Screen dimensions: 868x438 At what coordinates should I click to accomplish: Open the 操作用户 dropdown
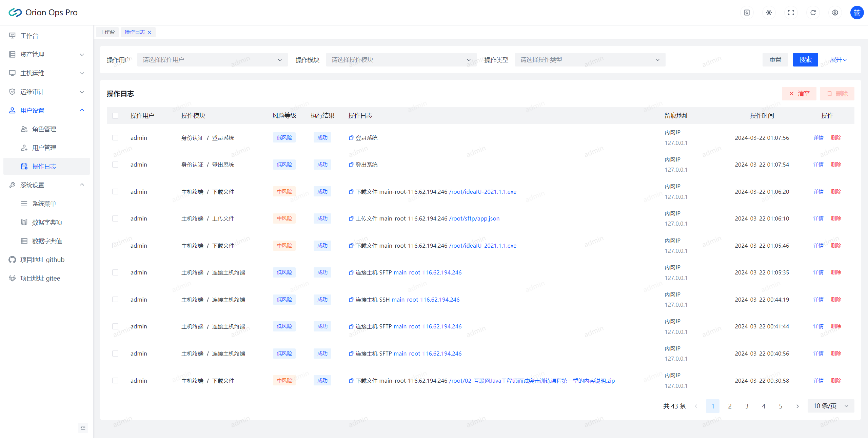click(x=212, y=60)
